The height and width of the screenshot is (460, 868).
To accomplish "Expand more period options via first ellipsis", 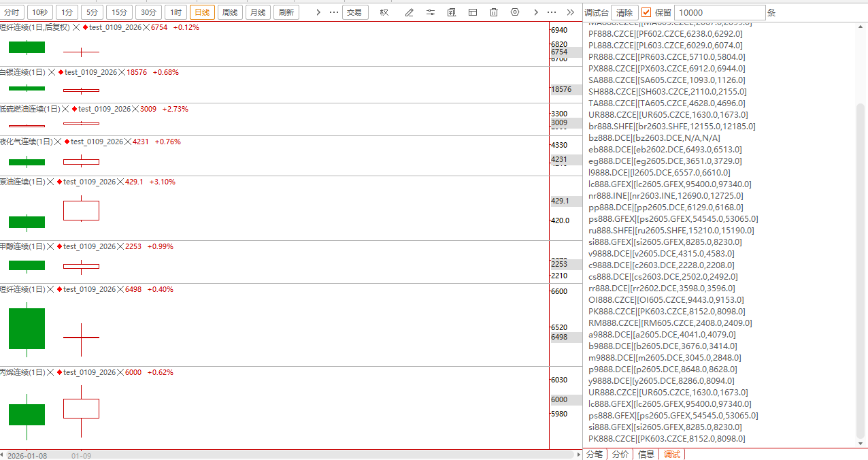I will click(x=333, y=12).
